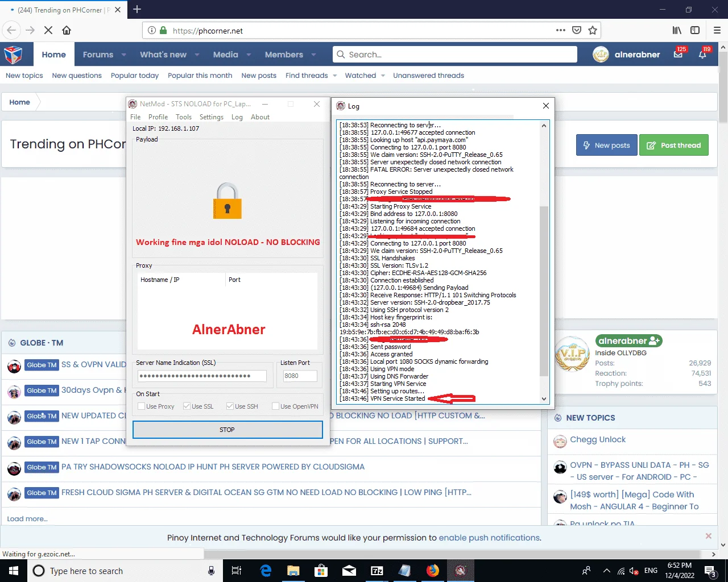
Task: Open the Firefox library icon
Action: [x=677, y=31]
